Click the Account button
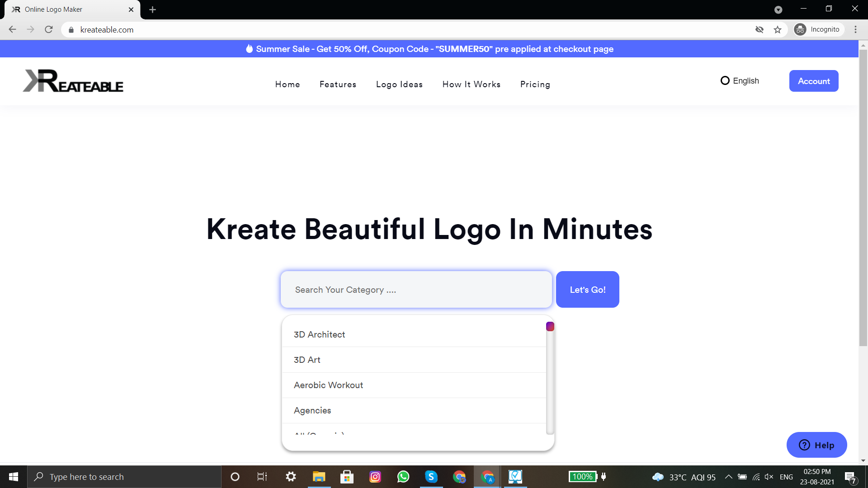 click(x=813, y=81)
